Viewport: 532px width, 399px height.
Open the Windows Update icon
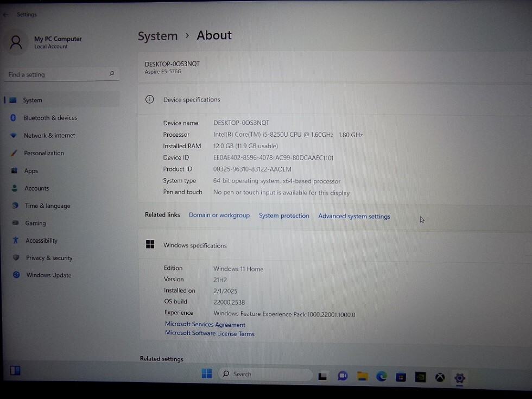pyautogui.click(x=16, y=275)
